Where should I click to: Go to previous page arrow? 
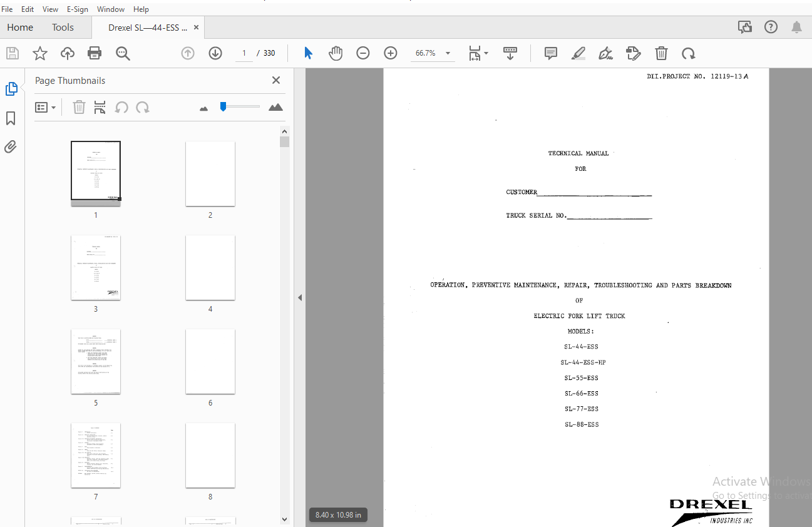[x=188, y=53]
